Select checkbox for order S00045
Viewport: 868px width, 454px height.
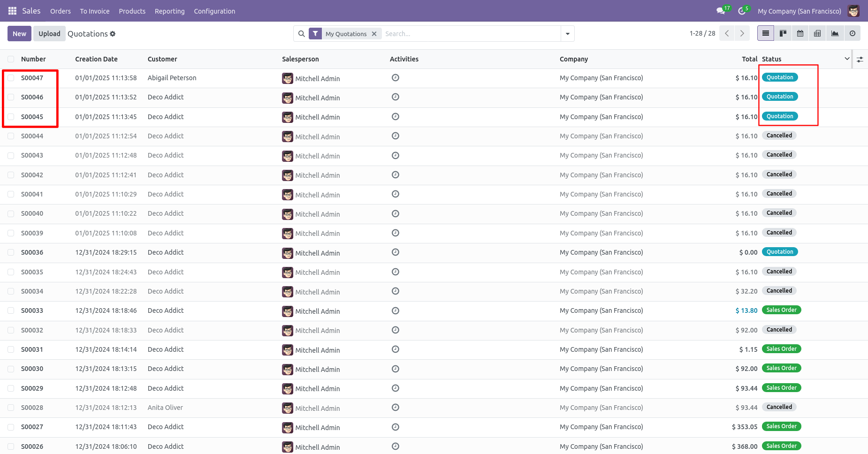coord(11,117)
